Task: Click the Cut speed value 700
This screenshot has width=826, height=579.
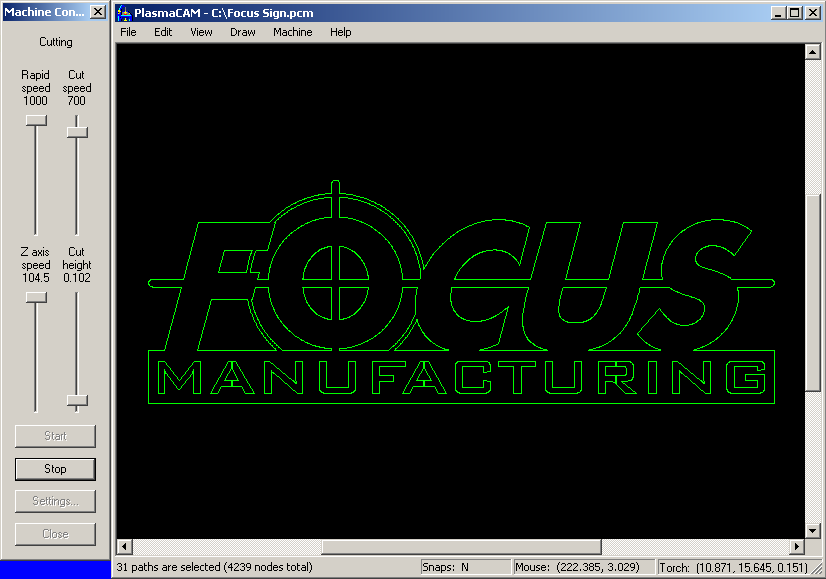Action: [76, 101]
